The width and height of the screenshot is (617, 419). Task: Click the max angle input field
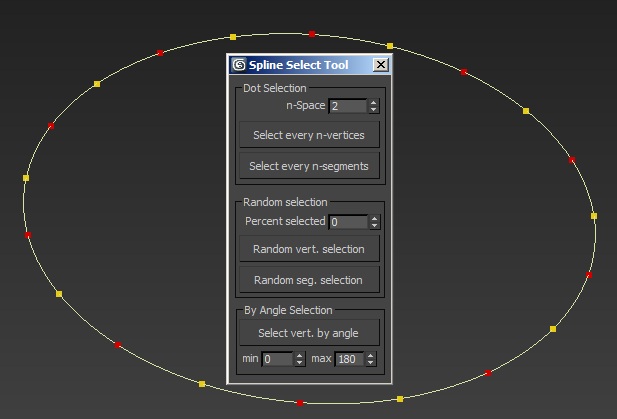tap(349, 359)
